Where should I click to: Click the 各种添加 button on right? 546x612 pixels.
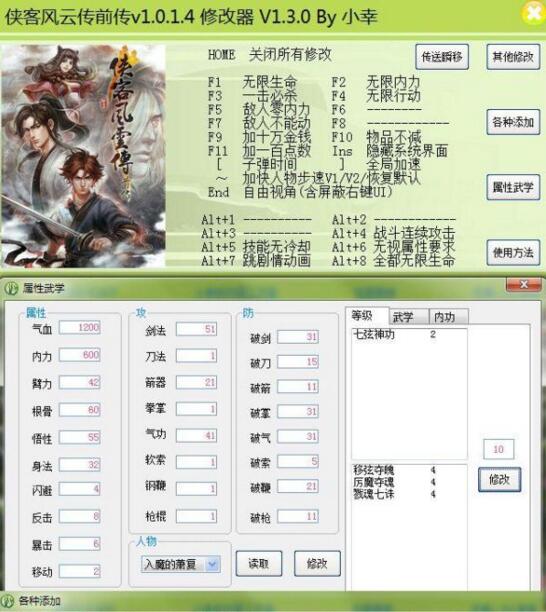pos(513,122)
